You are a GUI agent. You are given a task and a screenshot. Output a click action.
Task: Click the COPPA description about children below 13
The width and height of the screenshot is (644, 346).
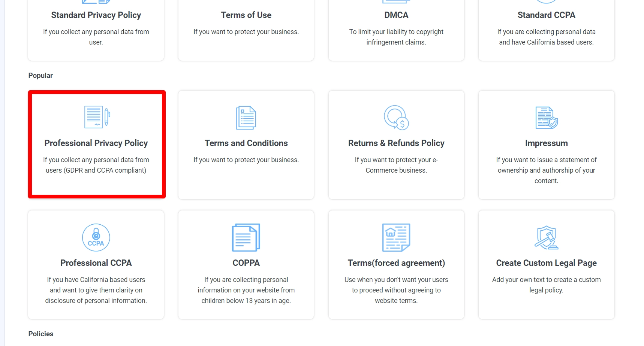(x=246, y=290)
